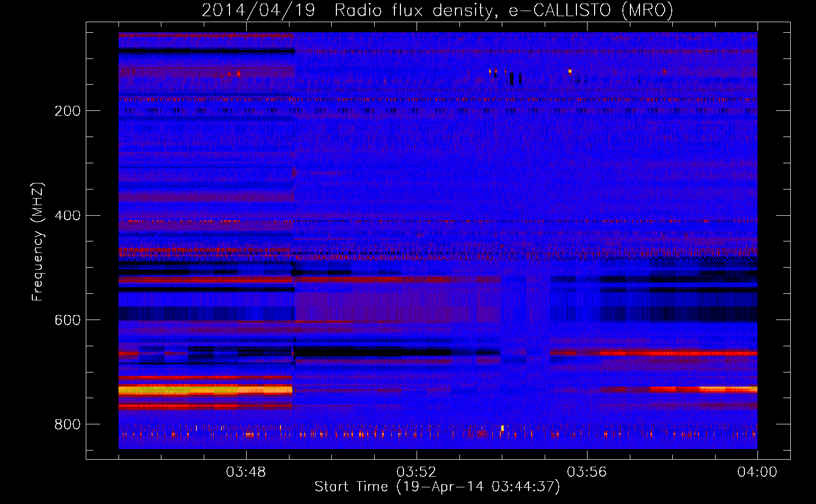Viewport: 816px width, 504px height.
Task: Click the 03:52 time tick label
Action: (x=416, y=472)
